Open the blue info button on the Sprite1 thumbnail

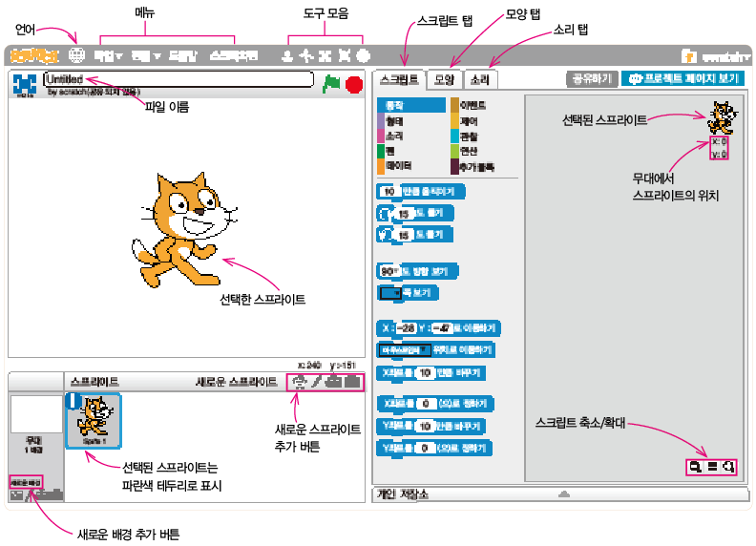point(73,401)
